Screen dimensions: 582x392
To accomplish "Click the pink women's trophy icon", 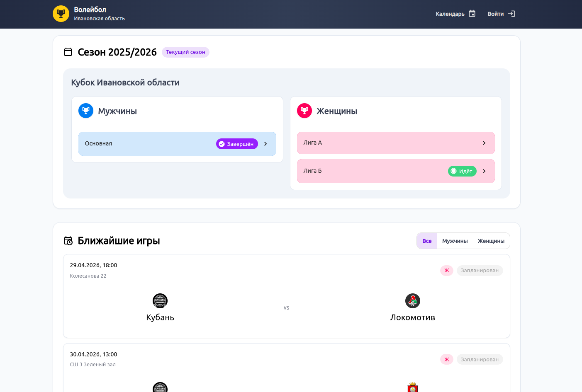I will [304, 111].
